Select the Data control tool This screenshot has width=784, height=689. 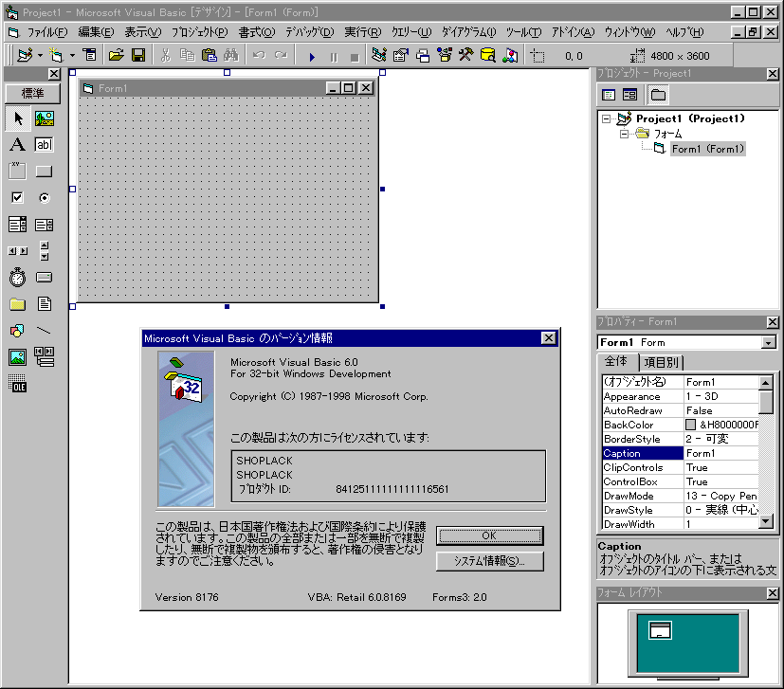pyautogui.click(x=44, y=357)
